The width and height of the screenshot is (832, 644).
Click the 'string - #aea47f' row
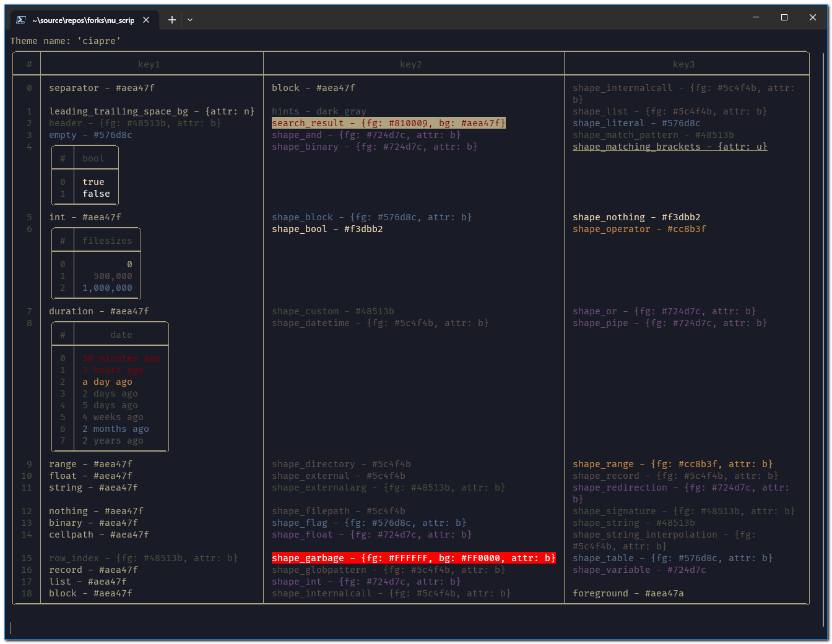point(93,487)
